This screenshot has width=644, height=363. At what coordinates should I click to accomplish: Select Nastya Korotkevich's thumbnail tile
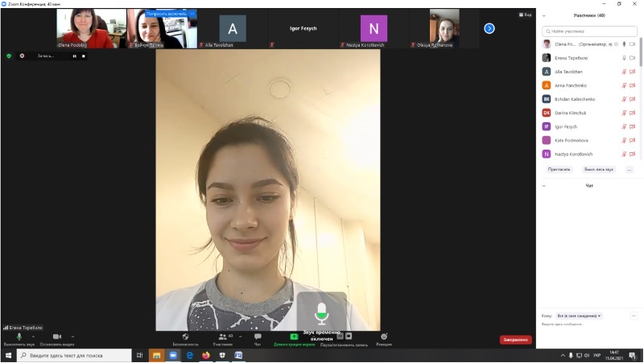374,28
